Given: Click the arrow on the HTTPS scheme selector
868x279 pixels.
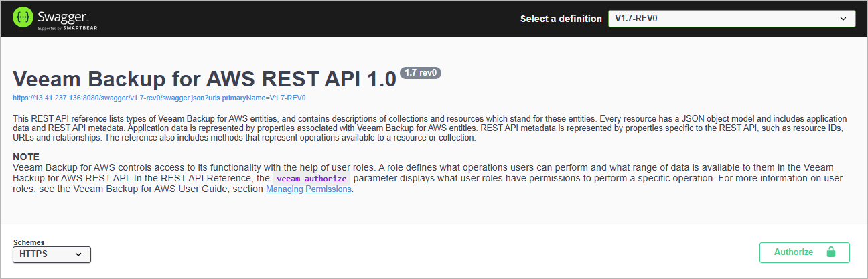Looking at the screenshot, I should (x=78, y=254).
